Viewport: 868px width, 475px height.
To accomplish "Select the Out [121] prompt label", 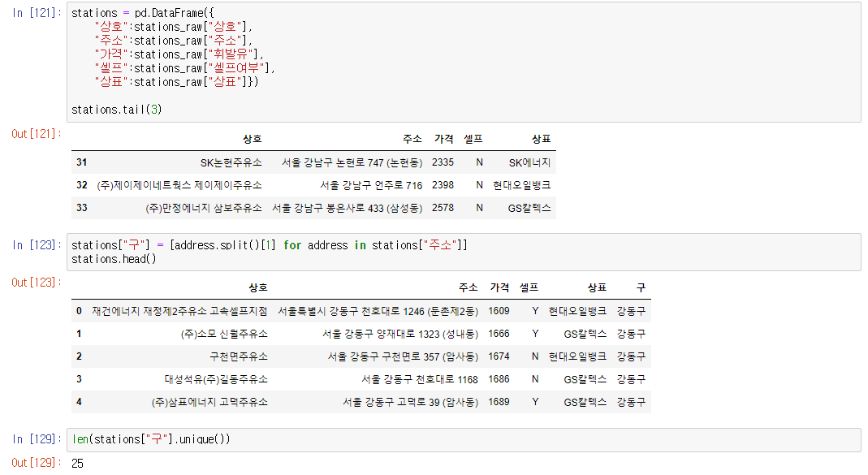I will 37,133.
